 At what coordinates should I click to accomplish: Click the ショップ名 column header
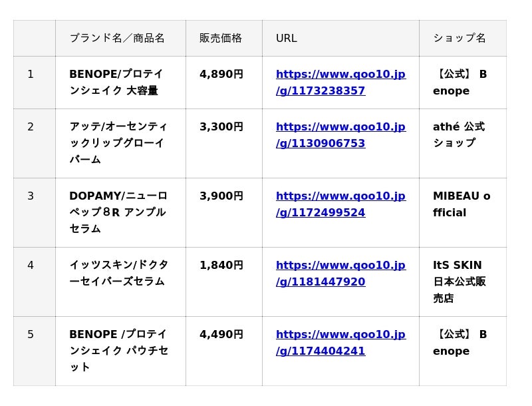(x=460, y=38)
